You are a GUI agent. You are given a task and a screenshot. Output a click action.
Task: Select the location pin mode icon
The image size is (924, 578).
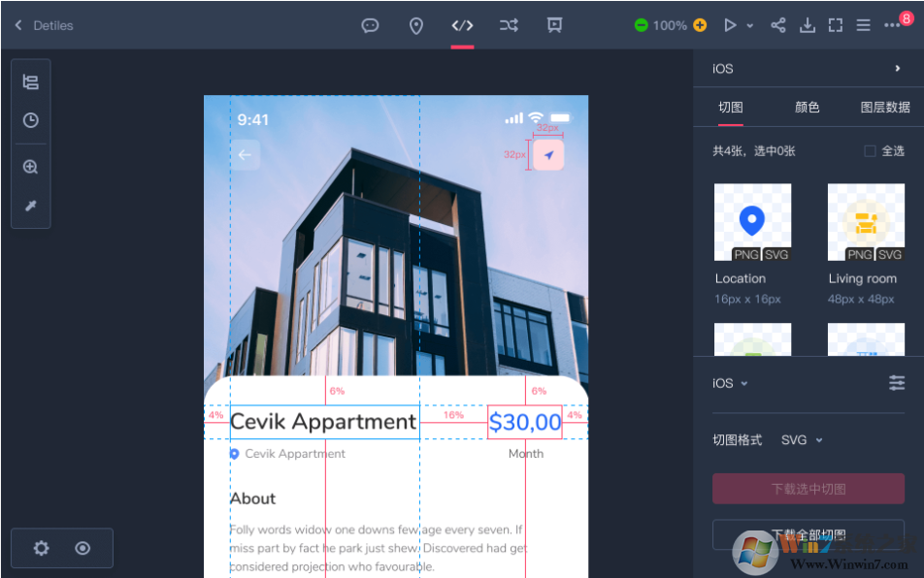(x=415, y=25)
